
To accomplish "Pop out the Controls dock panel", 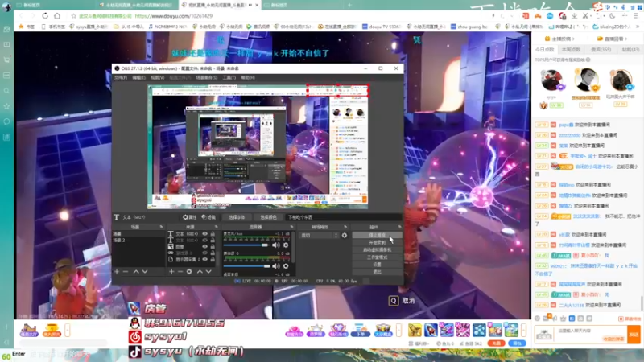I will point(399,227).
